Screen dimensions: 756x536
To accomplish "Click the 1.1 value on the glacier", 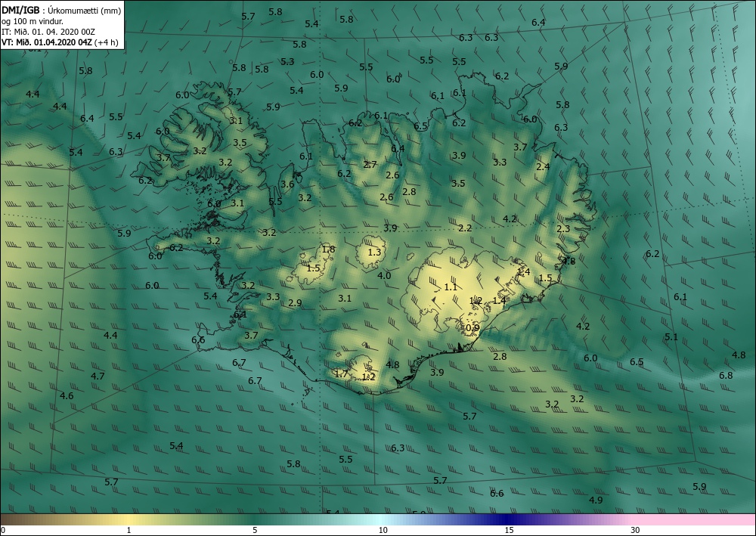I will click(451, 287).
